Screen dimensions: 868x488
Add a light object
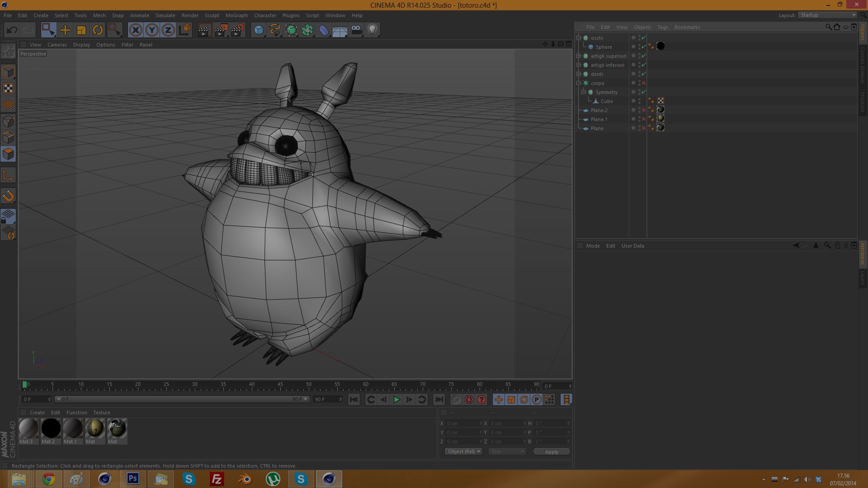click(373, 30)
